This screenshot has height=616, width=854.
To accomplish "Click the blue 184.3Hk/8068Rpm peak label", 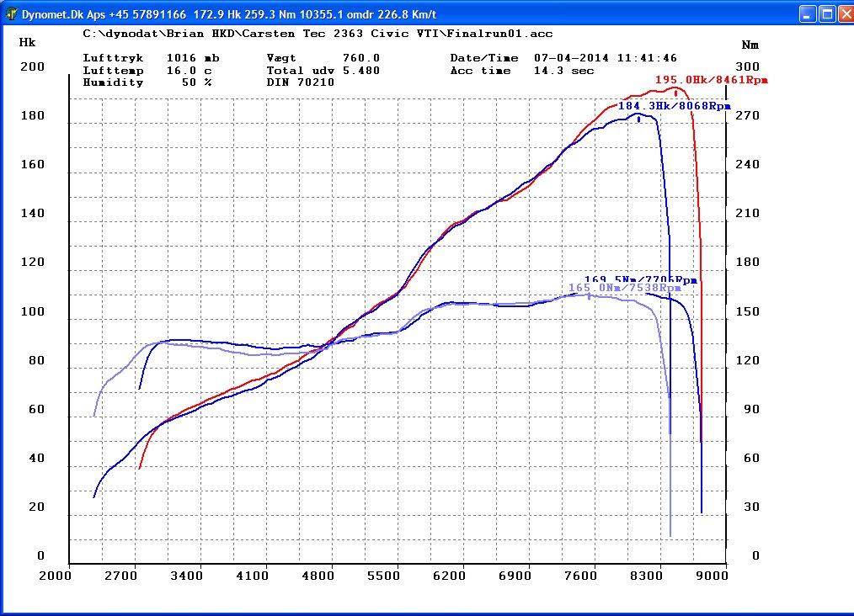I will tap(674, 106).
